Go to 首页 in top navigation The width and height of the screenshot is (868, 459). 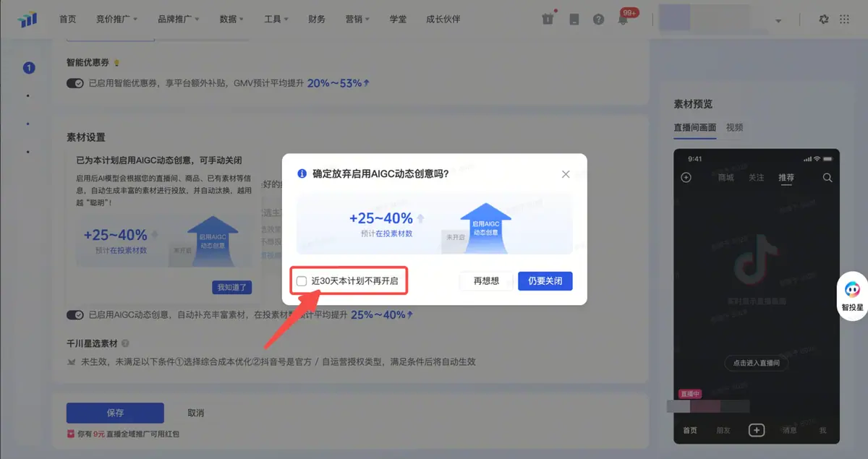click(x=68, y=20)
